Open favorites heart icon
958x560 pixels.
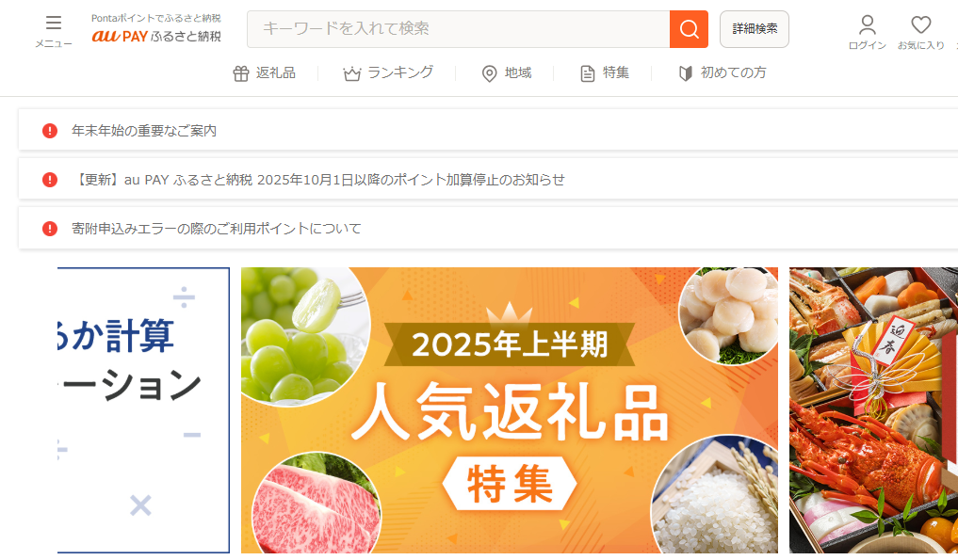920,24
